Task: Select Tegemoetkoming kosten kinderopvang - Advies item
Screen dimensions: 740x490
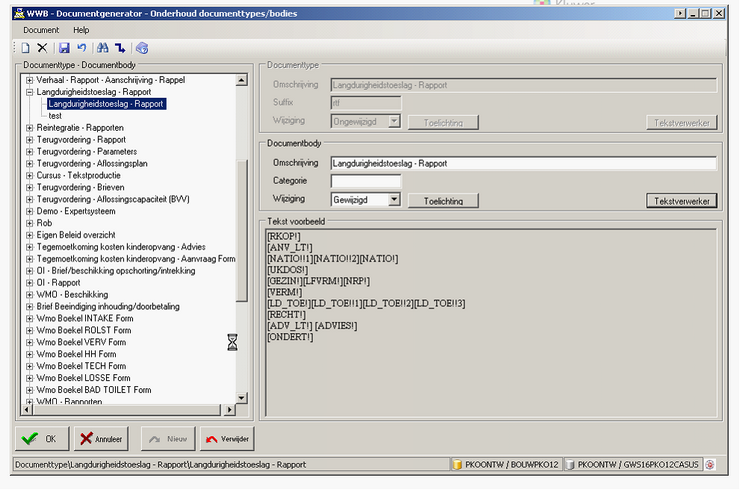Action: click(x=121, y=247)
